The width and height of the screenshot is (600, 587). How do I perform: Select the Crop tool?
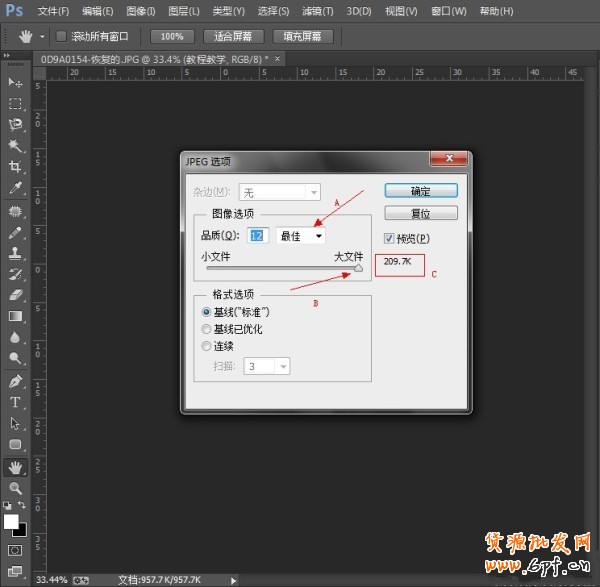15,166
